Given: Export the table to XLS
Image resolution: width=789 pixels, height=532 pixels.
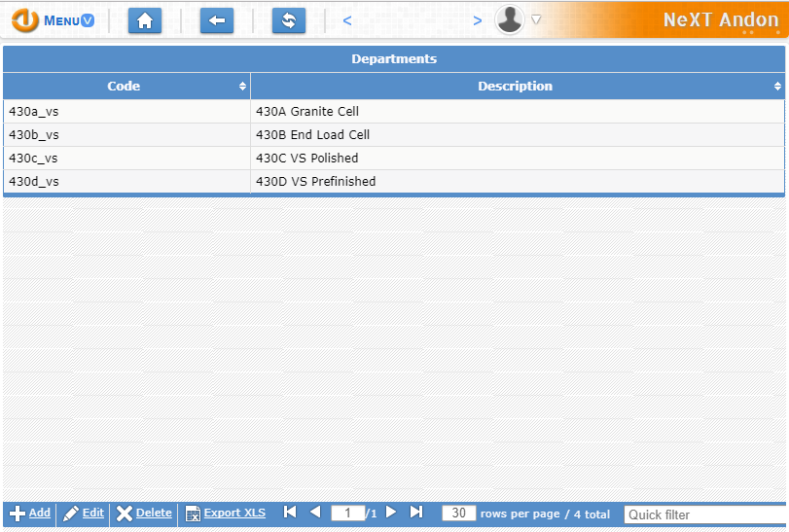Looking at the screenshot, I should point(226,514).
